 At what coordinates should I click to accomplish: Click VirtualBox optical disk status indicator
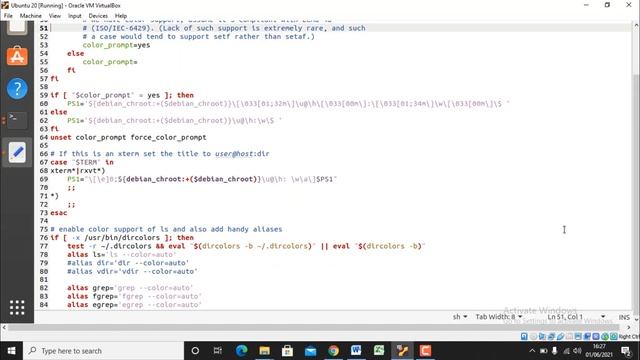pos(533,336)
